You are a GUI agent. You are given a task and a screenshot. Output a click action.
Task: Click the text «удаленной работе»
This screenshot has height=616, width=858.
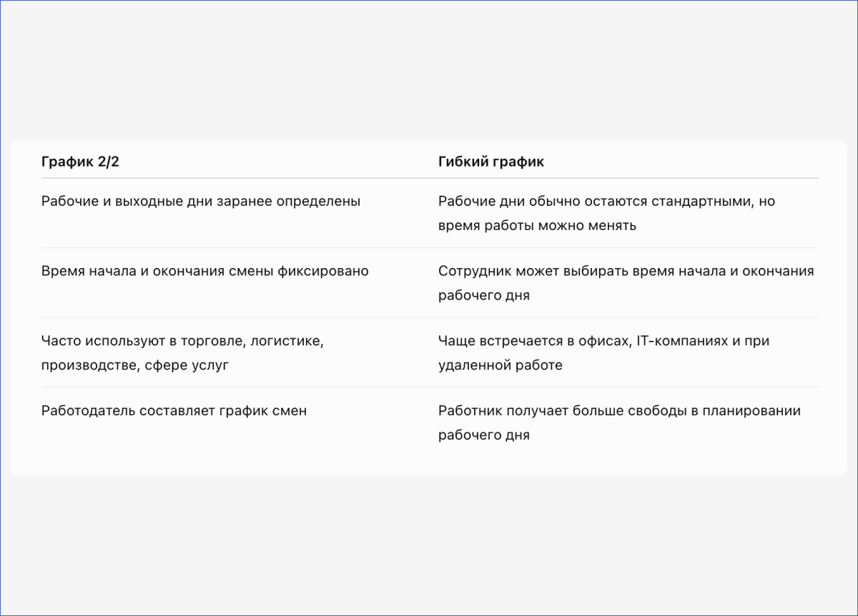tap(500, 365)
